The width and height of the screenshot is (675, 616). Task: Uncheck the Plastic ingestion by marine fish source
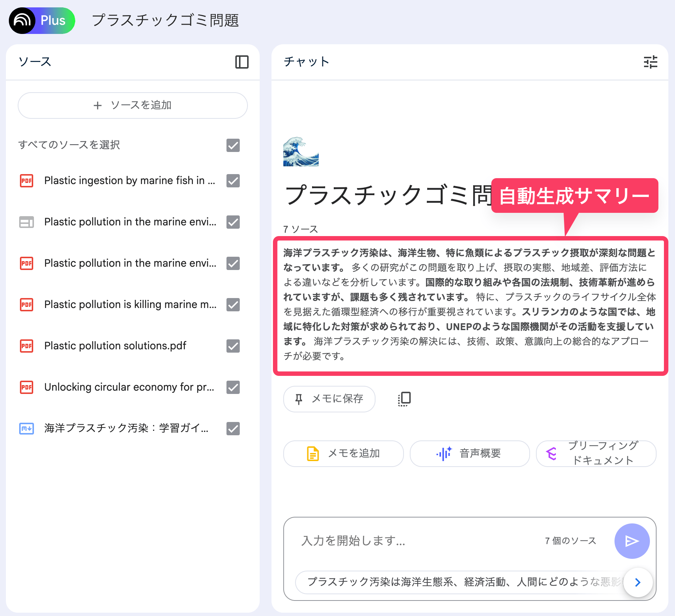(233, 181)
